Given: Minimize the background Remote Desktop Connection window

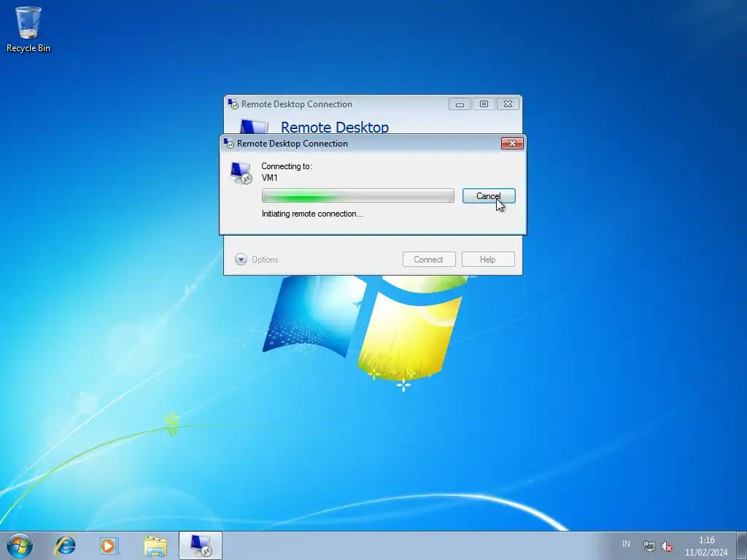Looking at the screenshot, I should pos(460,104).
